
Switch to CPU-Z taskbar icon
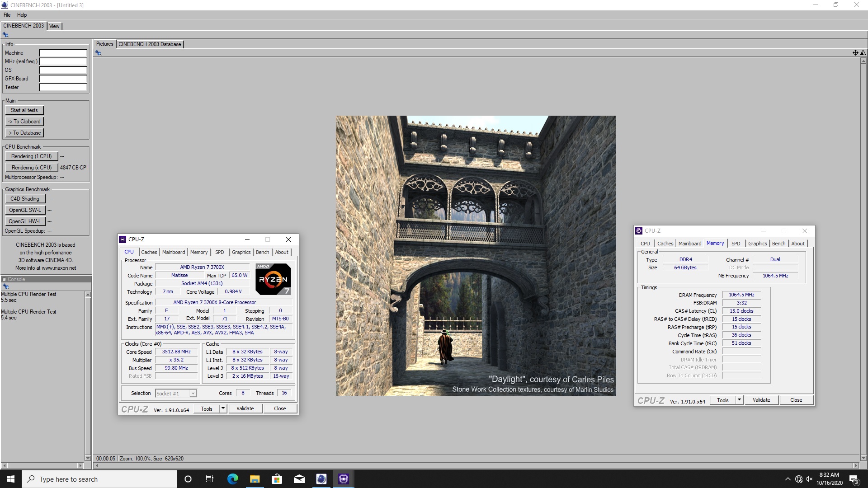tap(343, 479)
